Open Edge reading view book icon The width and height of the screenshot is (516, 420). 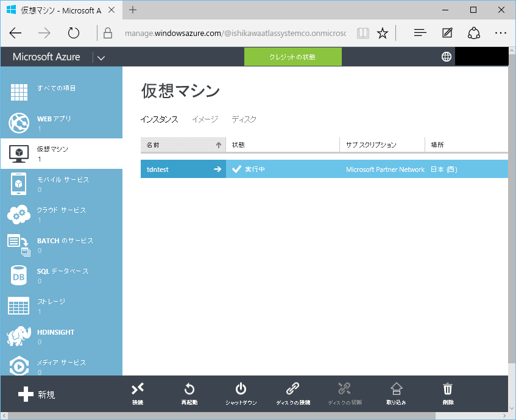362,34
